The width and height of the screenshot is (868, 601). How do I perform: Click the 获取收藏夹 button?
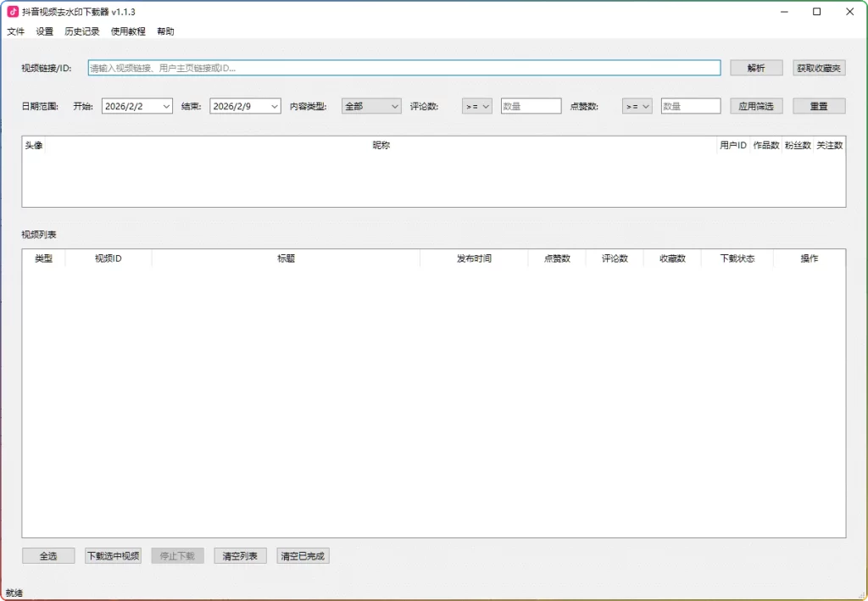tap(818, 68)
